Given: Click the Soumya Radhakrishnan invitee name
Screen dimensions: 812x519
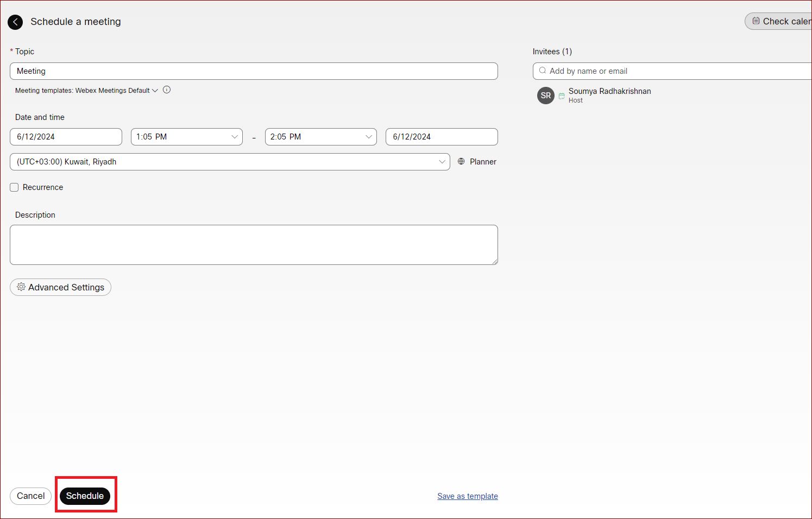Looking at the screenshot, I should click(x=609, y=91).
